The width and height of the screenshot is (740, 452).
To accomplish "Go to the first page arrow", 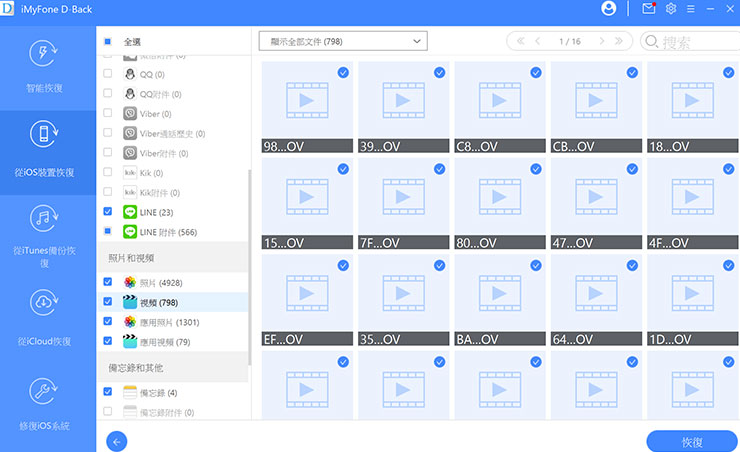I will tap(521, 41).
